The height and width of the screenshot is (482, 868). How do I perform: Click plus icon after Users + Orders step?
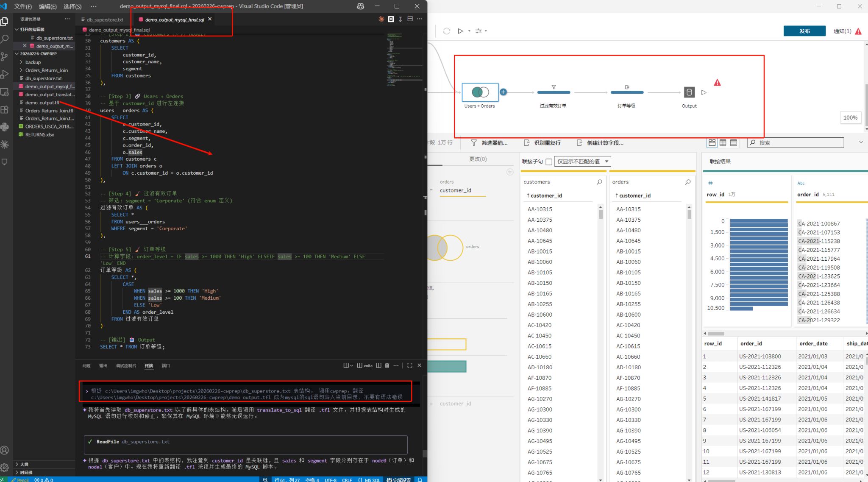pyautogui.click(x=503, y=92)
